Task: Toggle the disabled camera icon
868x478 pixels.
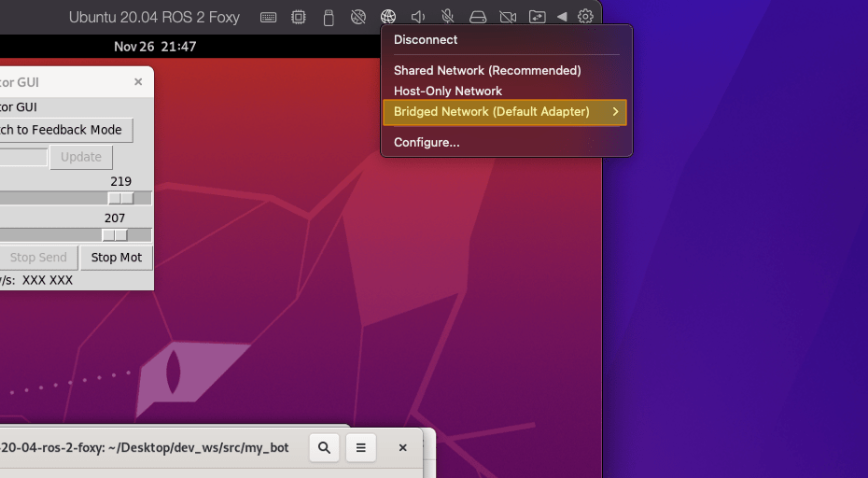Action: coord(508,17)
